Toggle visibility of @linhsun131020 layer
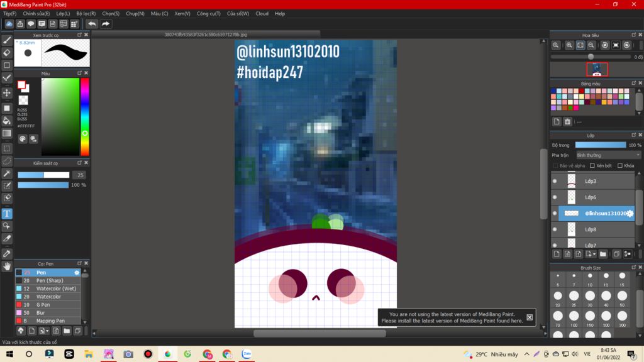This screenshot has height=362, width=644. [555, 214]
